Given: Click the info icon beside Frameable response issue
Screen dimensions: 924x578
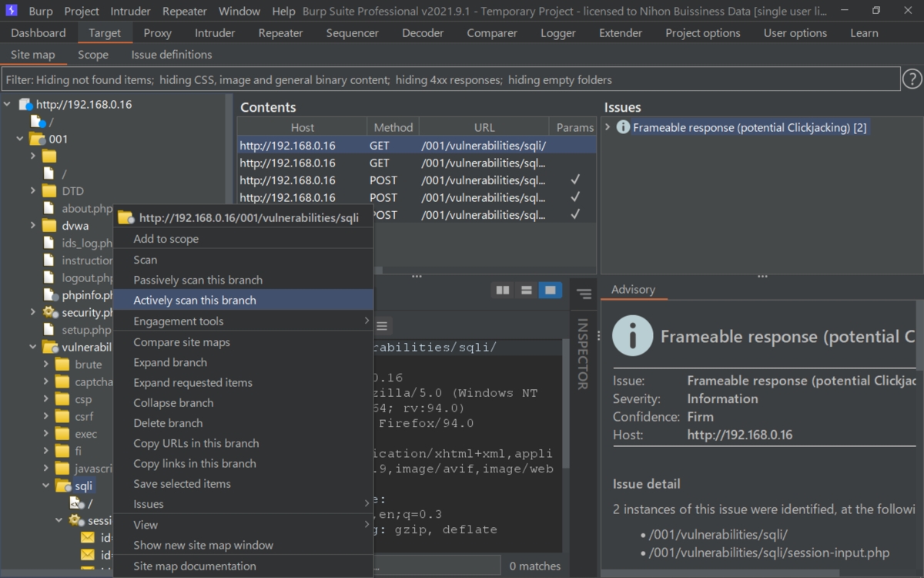Looking at the screenshot, I should point(623,127).
